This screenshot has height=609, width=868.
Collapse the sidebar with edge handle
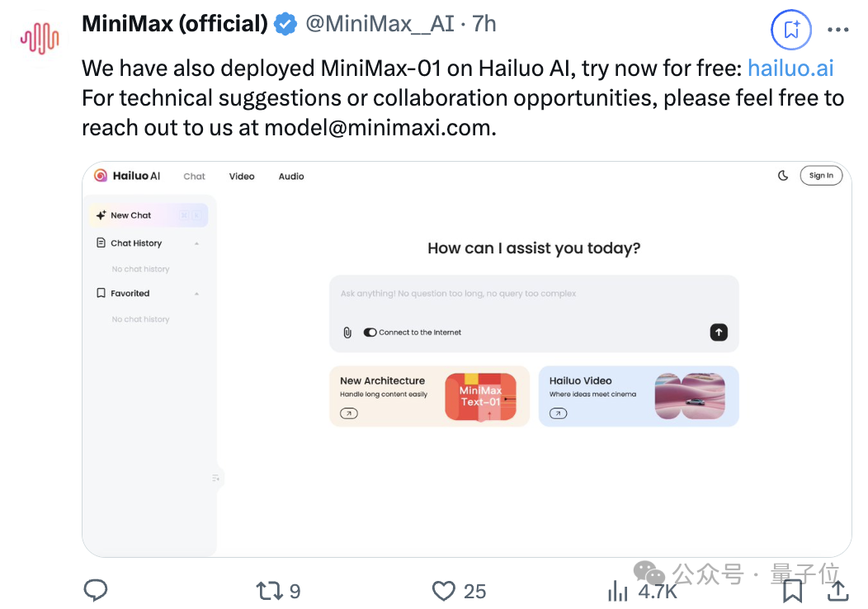click(x=216, y=478)
